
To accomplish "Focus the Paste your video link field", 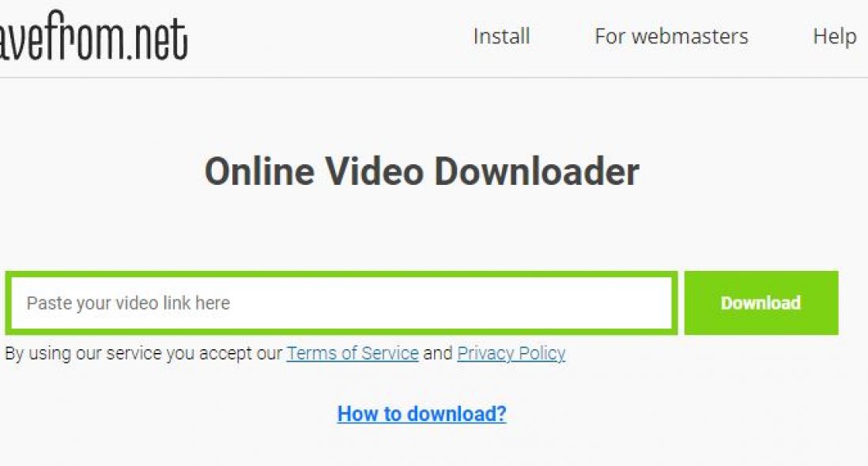I will pos(341,303).
